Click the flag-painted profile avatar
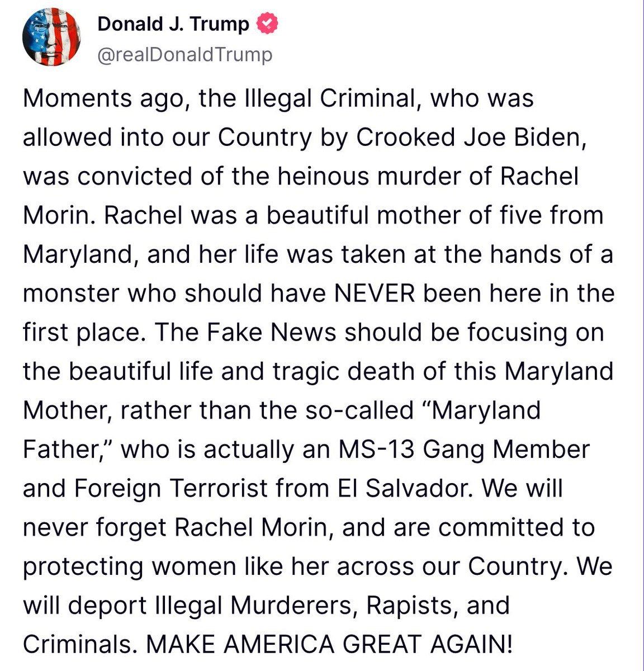Screen dimensions: 644x671 [x=50, y=39]
